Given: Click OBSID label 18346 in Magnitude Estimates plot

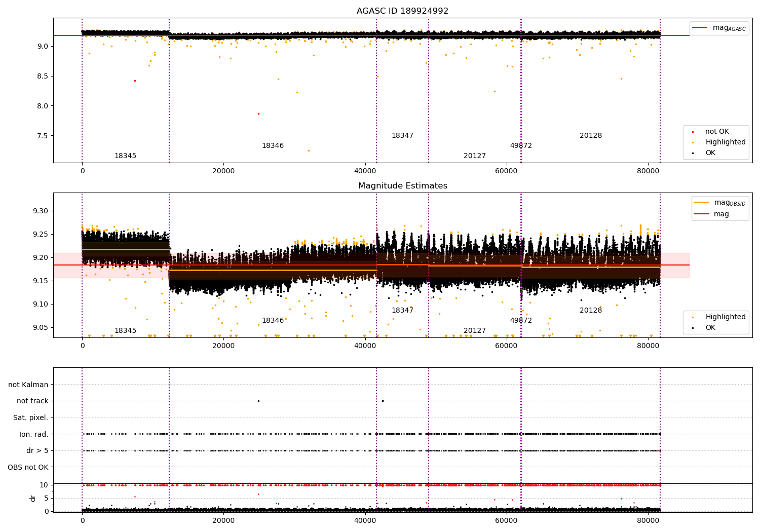Looking at the screenshot, I should point(273,321).
